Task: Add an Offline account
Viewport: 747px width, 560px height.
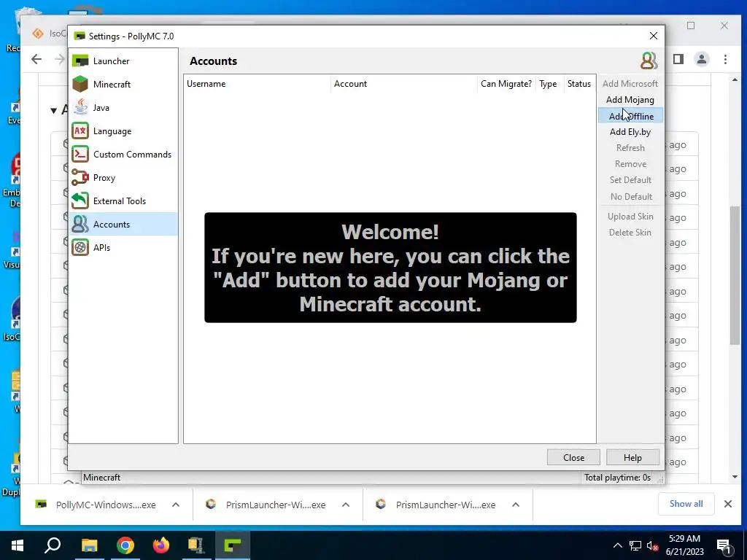Action: [630, 116]
